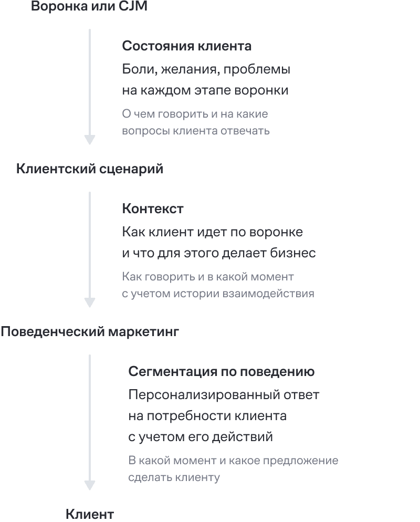This screenshot has height=522, width=420.
Task: Click the final Клиент label
Action: [90, 514]
